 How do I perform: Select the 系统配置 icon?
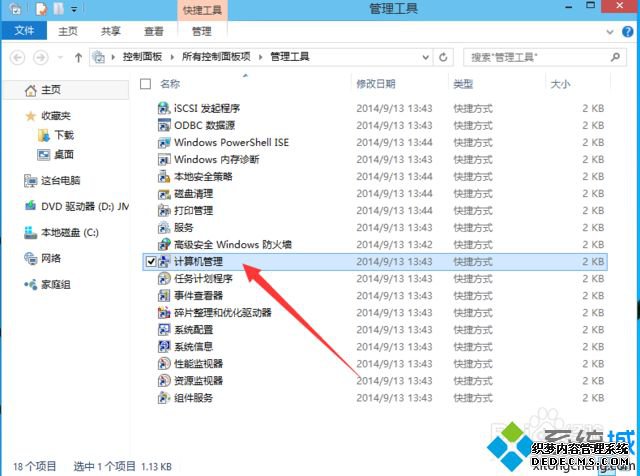point(164,329)
